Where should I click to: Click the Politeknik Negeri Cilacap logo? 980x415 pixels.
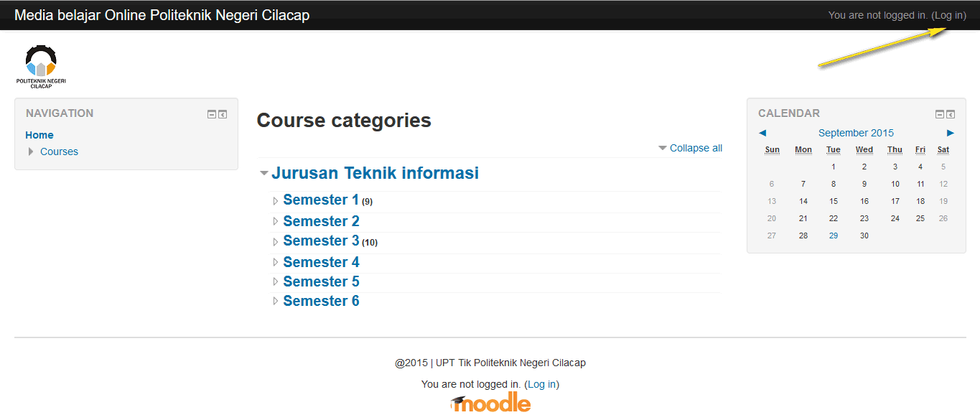coord(41,66)
